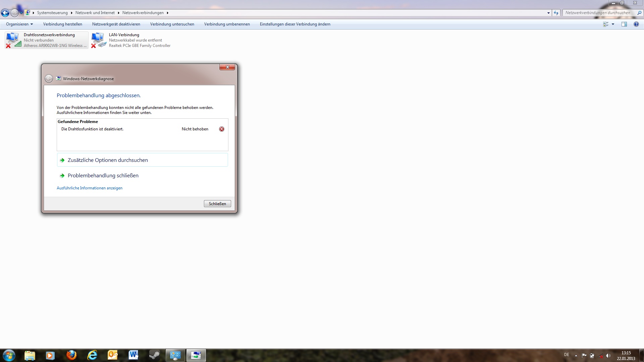Click the help question mark icon
This screenshot has width=644, height=362.
click(x=636, y=24)
